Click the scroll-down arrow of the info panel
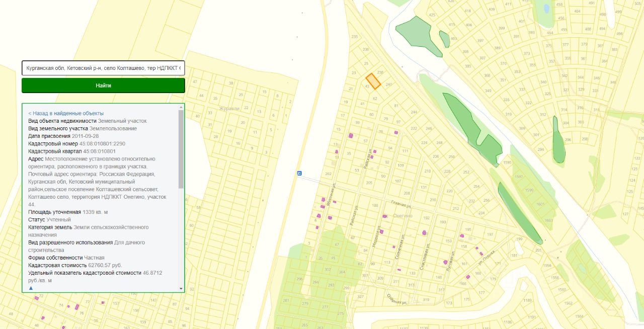Image resolution: width=644 pixels, height=329 pixels. click(x=181, y=288)
